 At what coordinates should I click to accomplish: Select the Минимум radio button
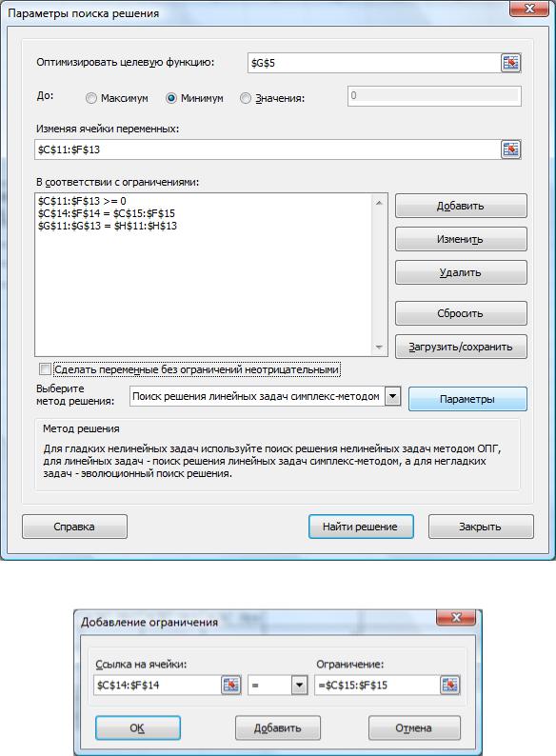tap(170, 98)
